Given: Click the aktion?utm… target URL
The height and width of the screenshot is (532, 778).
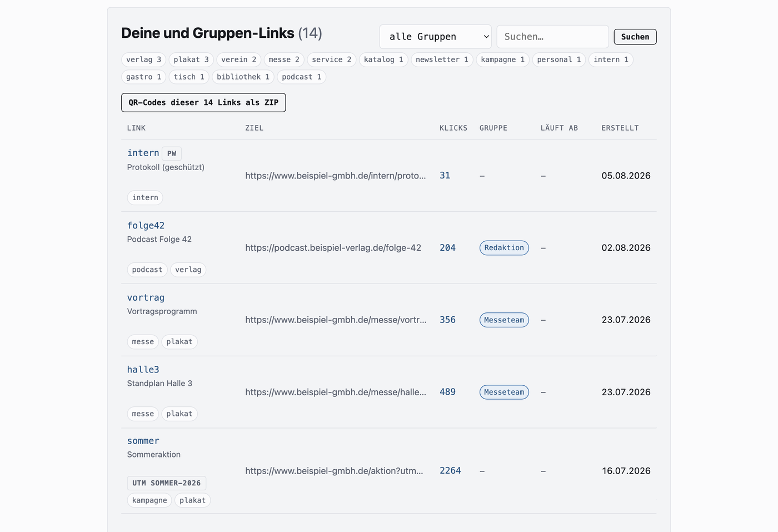Looking at the screenshot, I should click(x=334, y=471).
